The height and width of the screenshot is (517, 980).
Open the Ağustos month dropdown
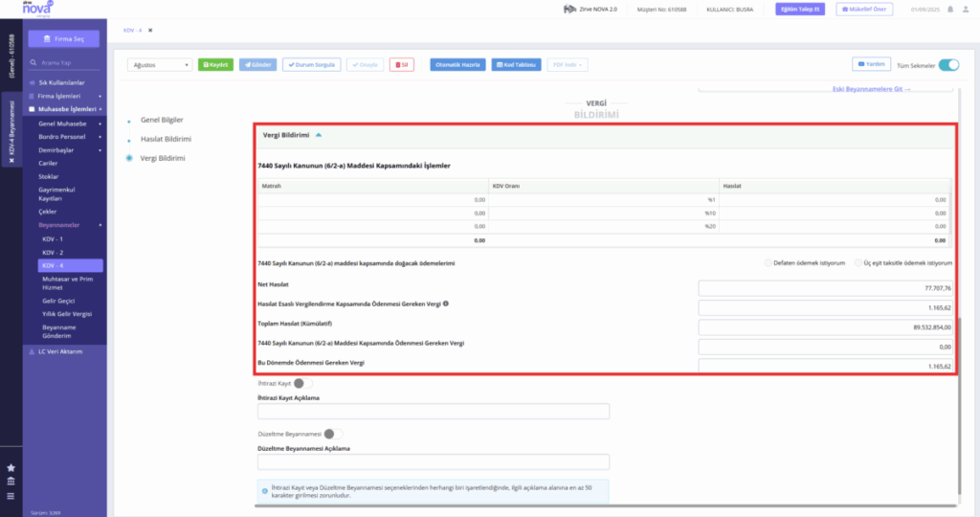[160, 65]
